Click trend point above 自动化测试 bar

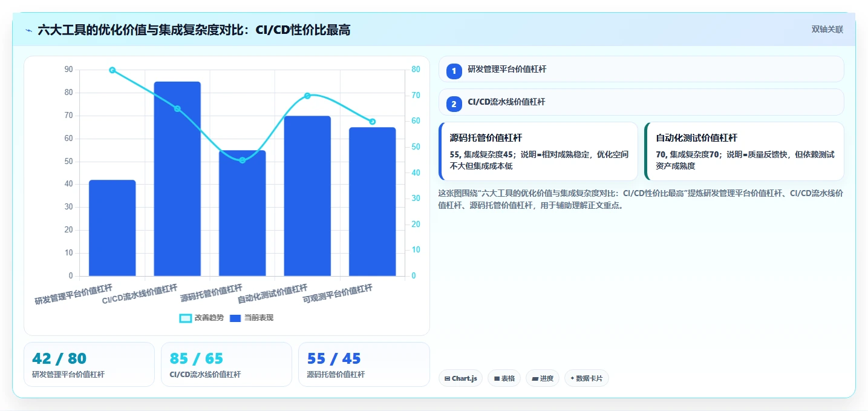tap(307, 96)
